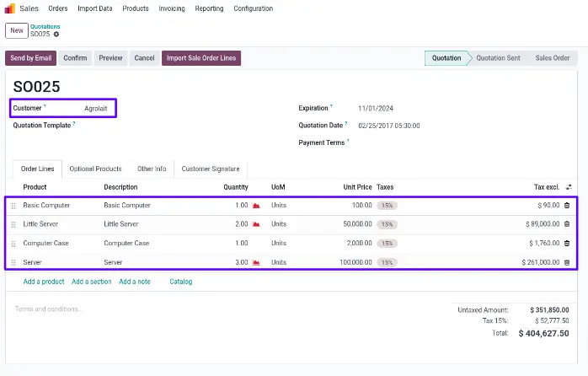This screenshot has width=588, height=376.
Task: Open the optional columns settings icon
Action: 568,187
